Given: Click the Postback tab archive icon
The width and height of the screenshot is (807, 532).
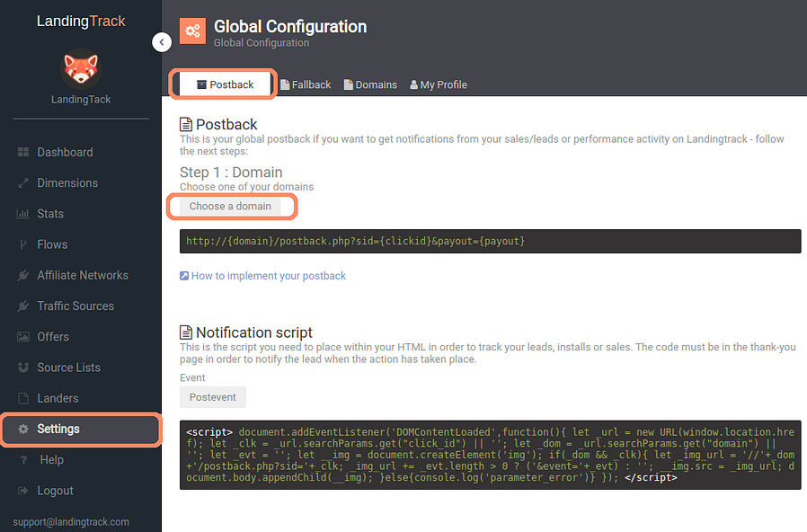Looking at the screenshot, I should [201, 84].
